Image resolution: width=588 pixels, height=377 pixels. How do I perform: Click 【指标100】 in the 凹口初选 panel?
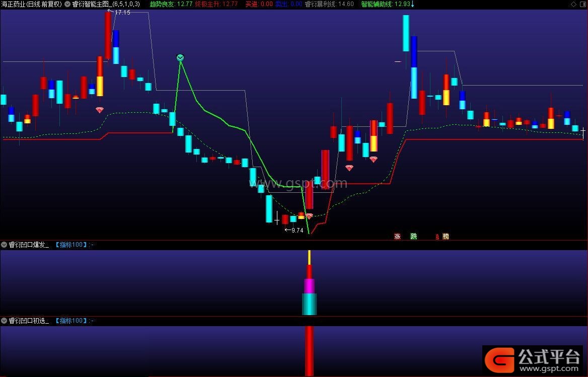(71, 321)
